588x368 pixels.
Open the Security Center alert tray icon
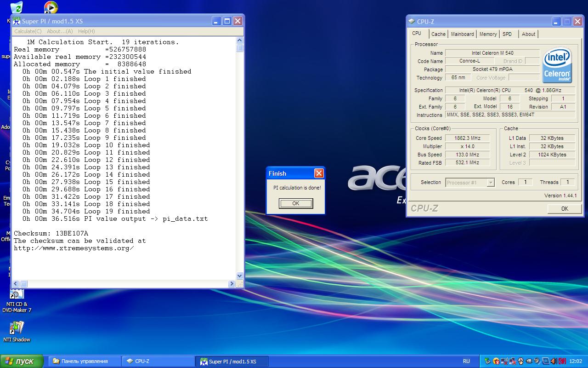pos(496,361)
